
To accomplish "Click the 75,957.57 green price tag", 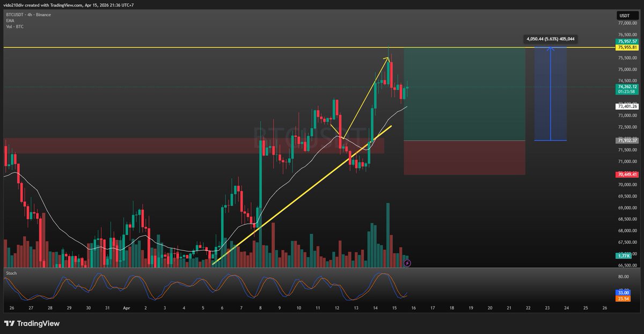I will pos(627,41).
